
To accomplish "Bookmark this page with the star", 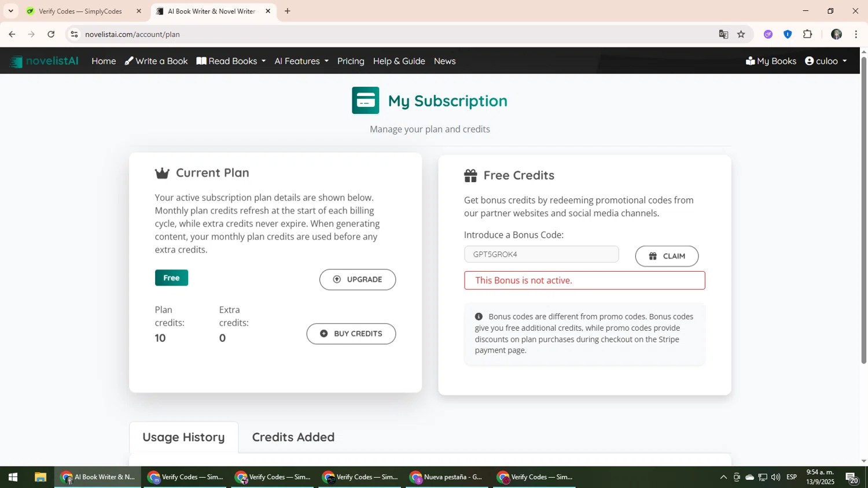I will [741, 34].
